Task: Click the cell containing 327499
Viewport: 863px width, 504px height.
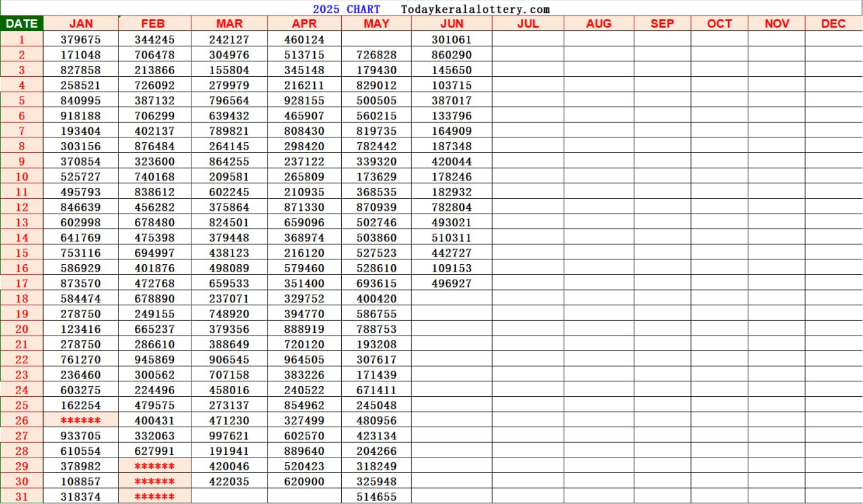Action: 304,420
